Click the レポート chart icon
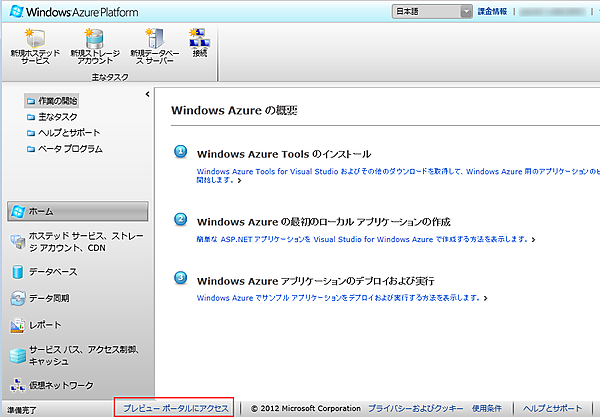600x417 pixels. pyautogui.click(x=18, y=325)
